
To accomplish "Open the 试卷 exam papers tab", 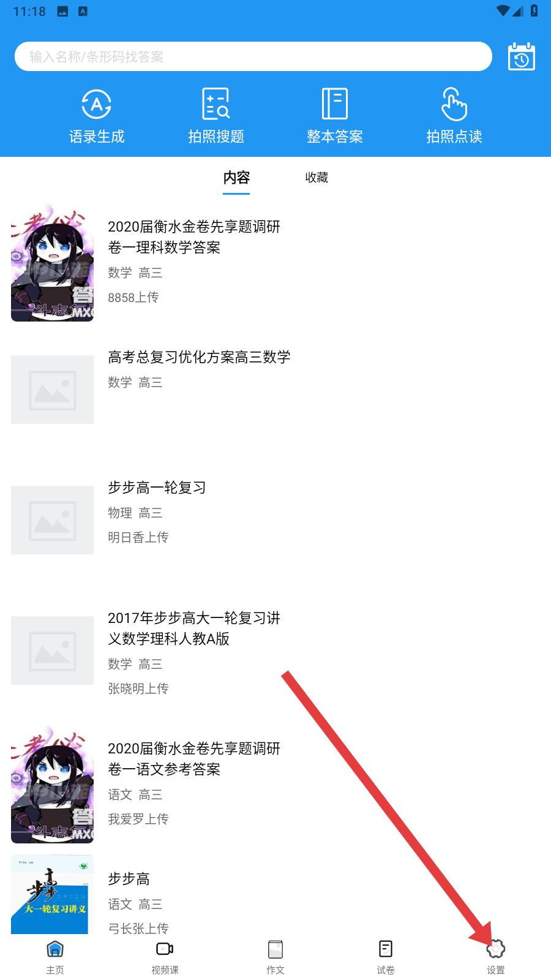I will [386, 957].
